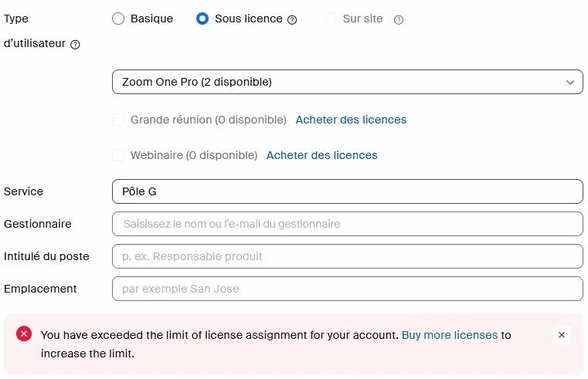Viewport: 588px width, 379px height.
Task: Click the license limit exceeded message text
Action: click(x=220, y=335)
